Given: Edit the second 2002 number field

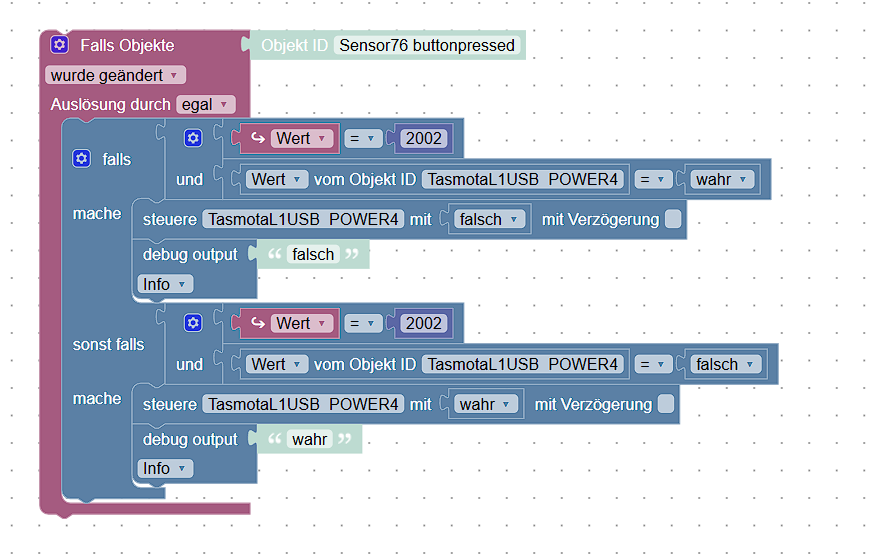Looking at the screenshot, I should pyautogui.click(x=424, y=324).
